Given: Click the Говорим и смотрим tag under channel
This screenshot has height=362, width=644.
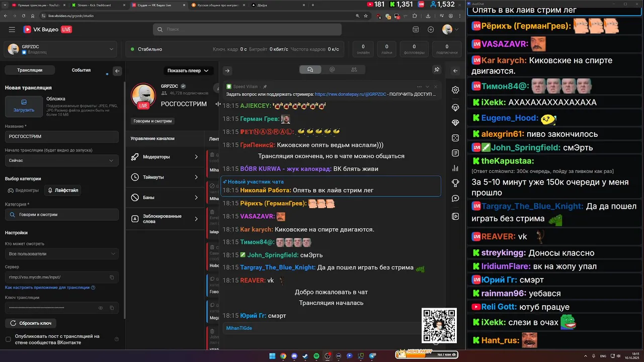Looking at the screenshot, I should 152,121.
